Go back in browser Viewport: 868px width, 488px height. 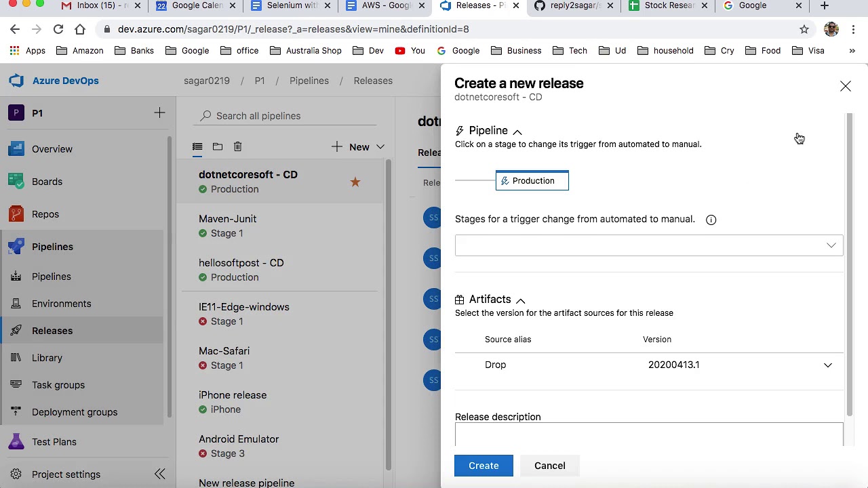coord(15,29)
